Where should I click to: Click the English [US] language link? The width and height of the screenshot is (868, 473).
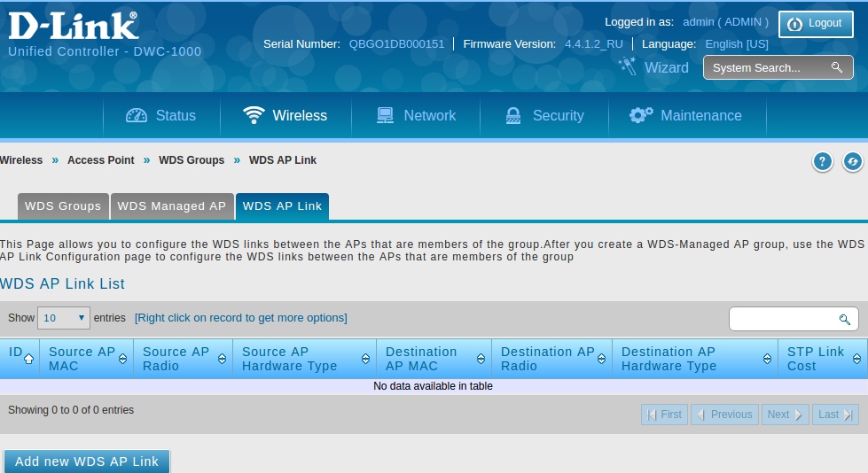click(x=736, y=43)
